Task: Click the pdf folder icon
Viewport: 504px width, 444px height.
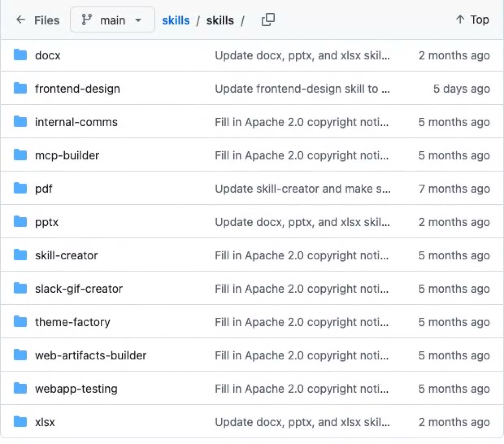Action: point(20,189)
